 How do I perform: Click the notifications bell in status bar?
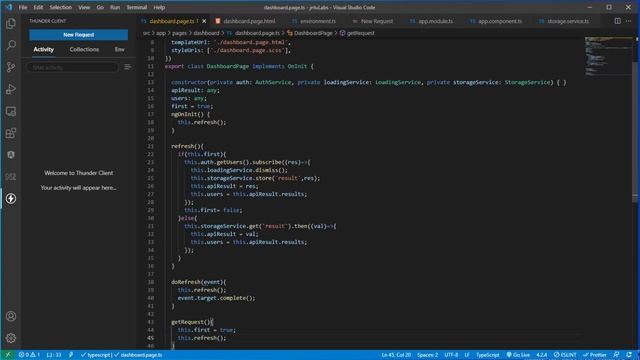point(629,355)
